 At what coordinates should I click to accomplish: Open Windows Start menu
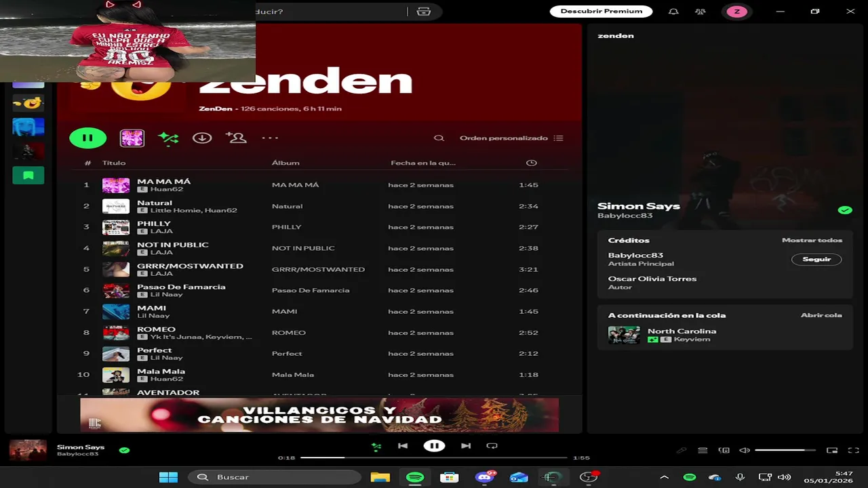tap(168, 477)
